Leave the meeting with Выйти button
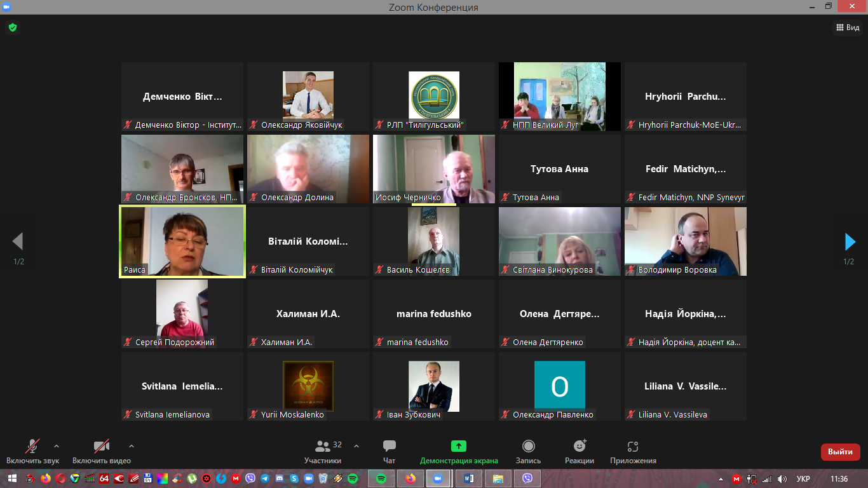868x488 pixels. point(840,452)
